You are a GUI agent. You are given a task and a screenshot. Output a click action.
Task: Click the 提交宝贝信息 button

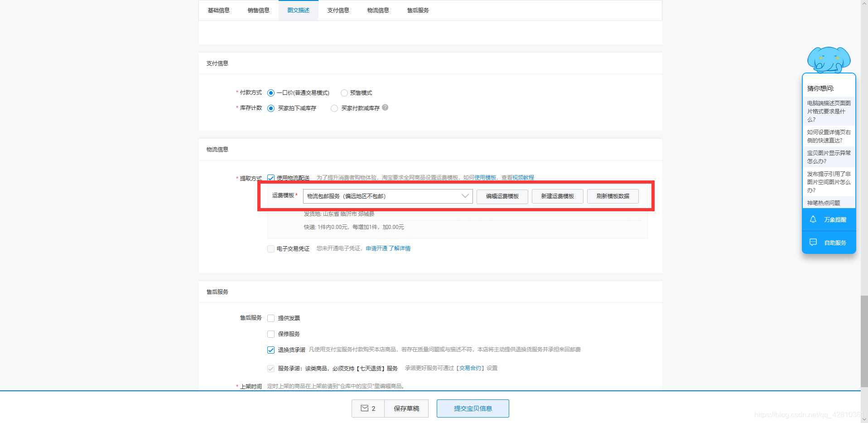click(x=473, y=408)
